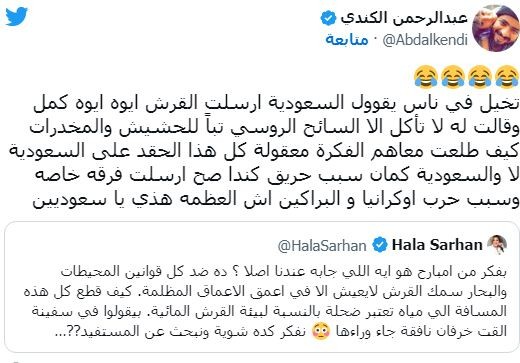Click the display name عبدالرحمن الكندي
The height and width of the screenshot is (363, 520).
(403, 17)
